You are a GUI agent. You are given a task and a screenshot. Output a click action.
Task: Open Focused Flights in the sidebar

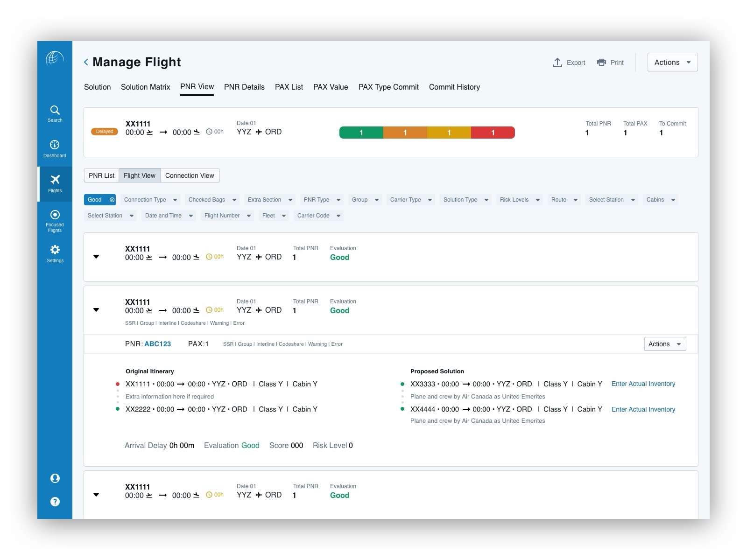click(x=55, y=219)
